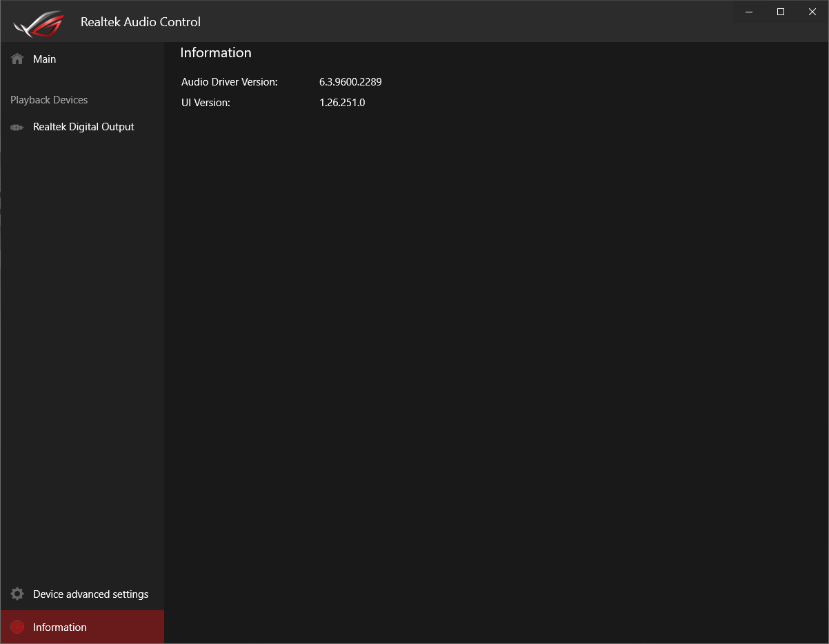Click the Information page heading

pyautogui.click(x=216, y=52)
